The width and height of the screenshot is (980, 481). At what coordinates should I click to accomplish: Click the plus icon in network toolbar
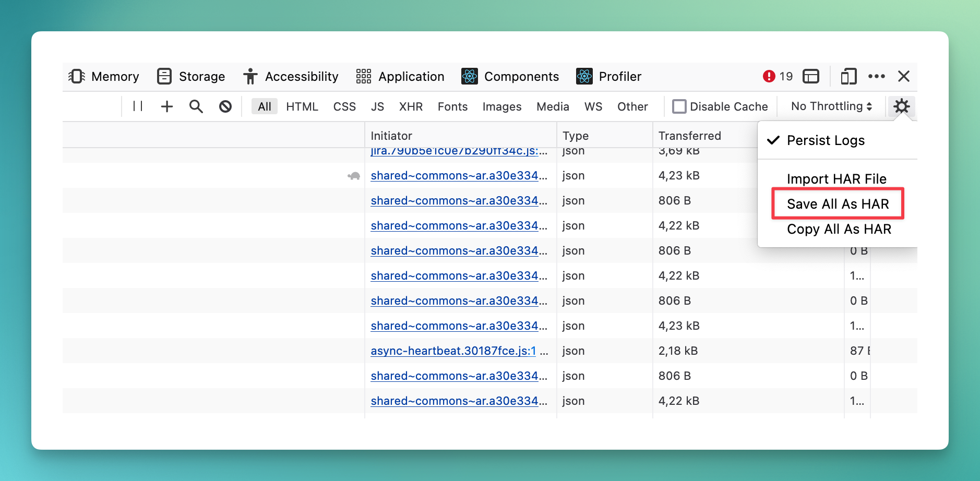(167, 106)
